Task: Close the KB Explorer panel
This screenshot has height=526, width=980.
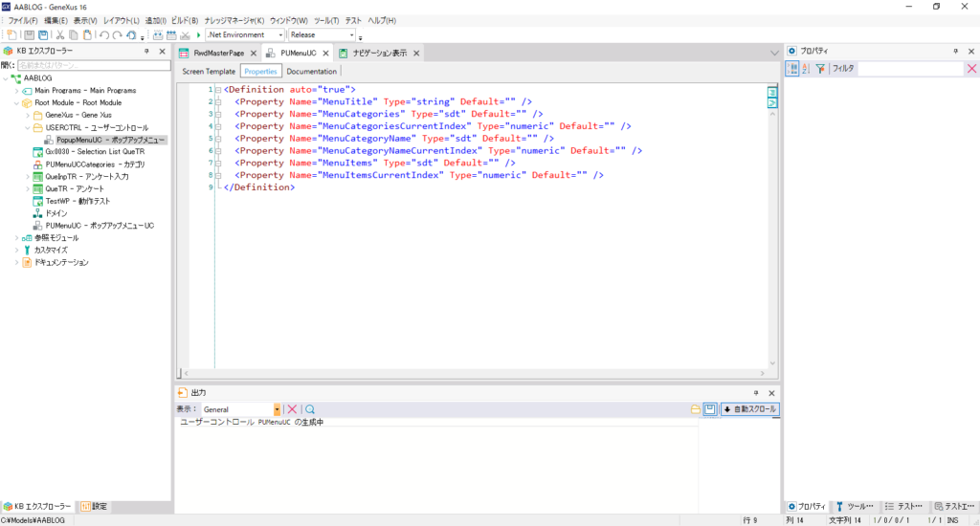Action: pos(162,52)
